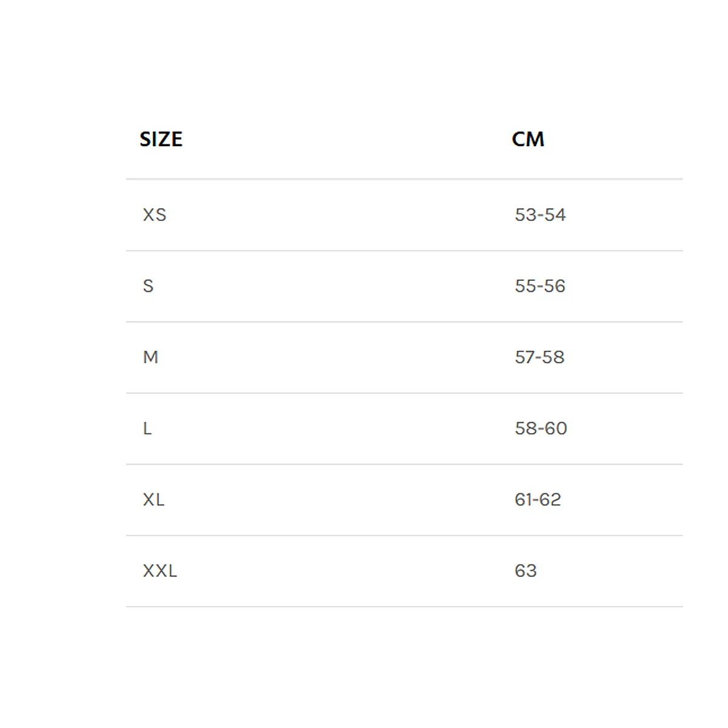Image resolution: width=728 pixels, height=728 pixels.
Task: Click the divider line under the header row
Action: pyautogui.click(x=404, y=179)
